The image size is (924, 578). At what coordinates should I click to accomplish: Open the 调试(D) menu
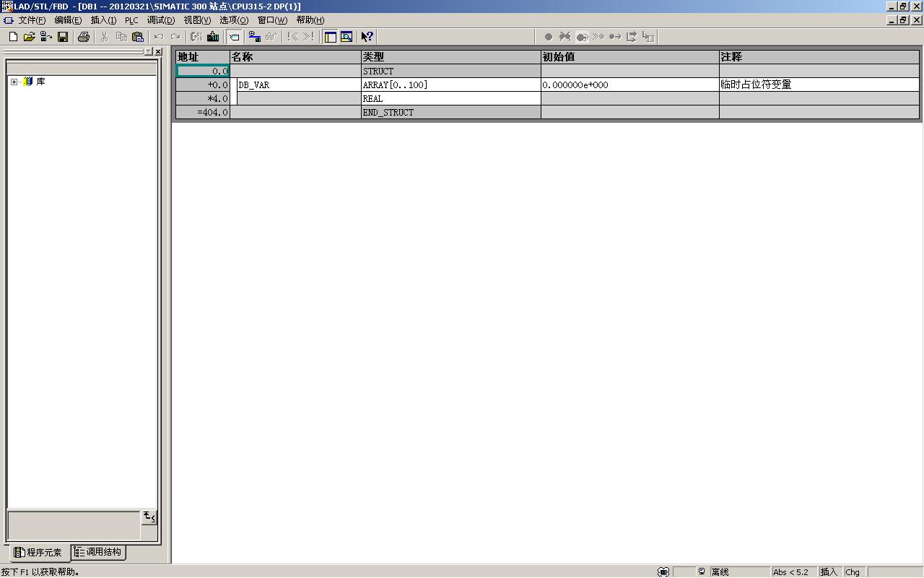(161, 20)
